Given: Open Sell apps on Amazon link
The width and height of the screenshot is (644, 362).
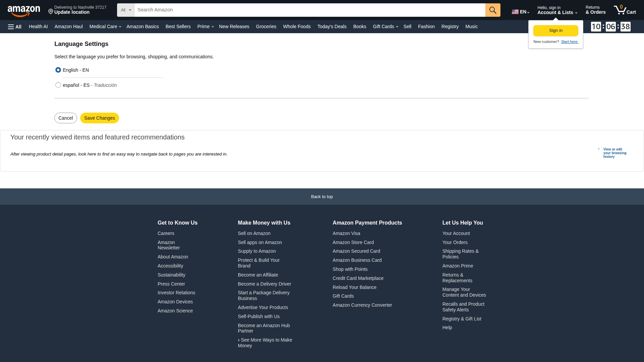Looking at the screenshot, I should pyautogui.click(x=260, y=242).
